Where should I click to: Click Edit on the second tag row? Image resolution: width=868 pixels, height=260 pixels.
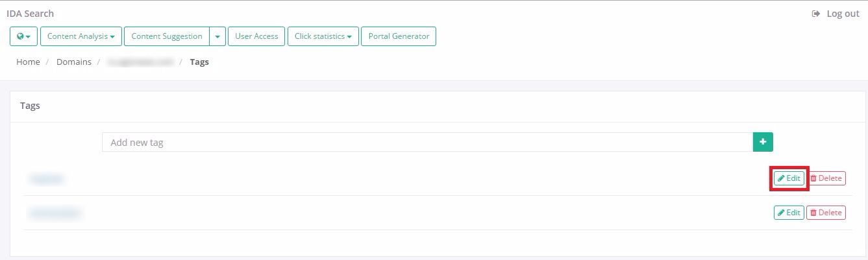[x=789, y=213]
